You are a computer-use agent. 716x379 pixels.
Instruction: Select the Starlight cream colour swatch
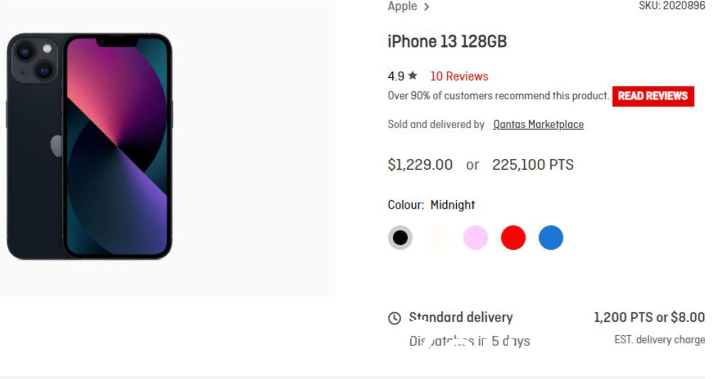(437, 238)
